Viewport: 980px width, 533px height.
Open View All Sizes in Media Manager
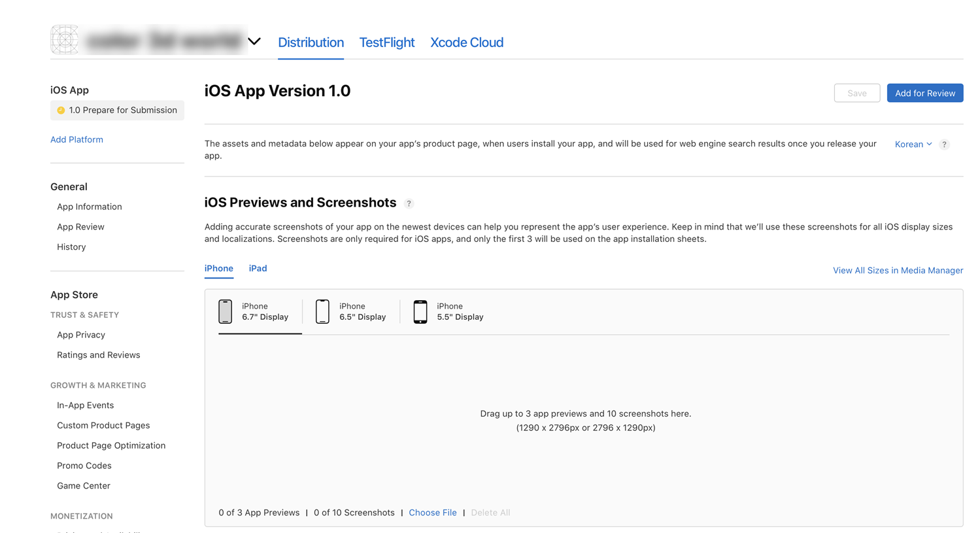898,271
